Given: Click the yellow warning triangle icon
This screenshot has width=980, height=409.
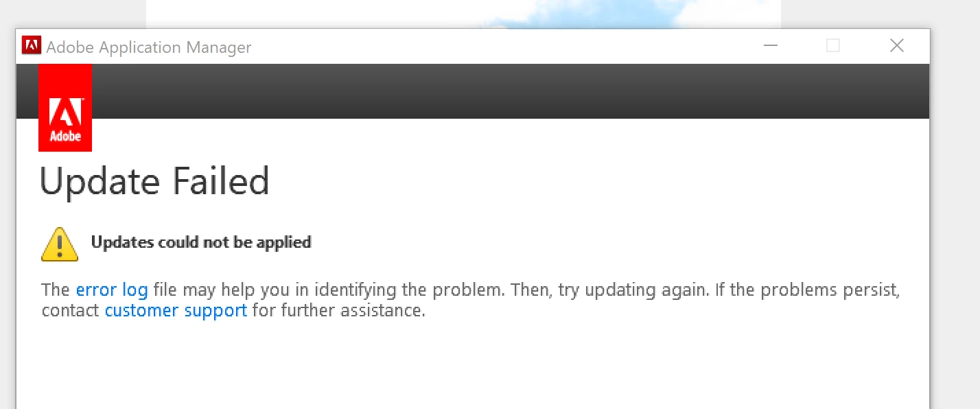Looking at the screenshot, I should pyautogui.click(x=60, y=244).
